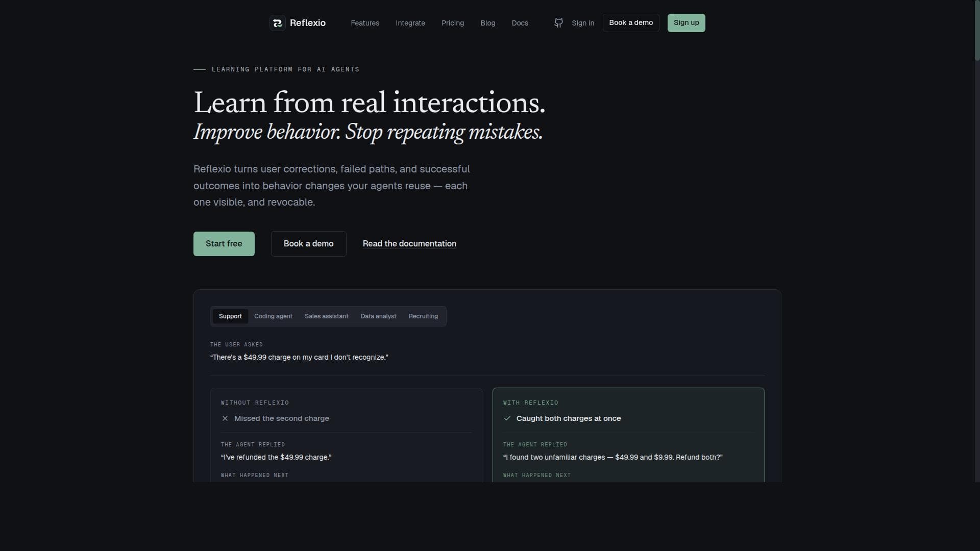Click the "Improve behavior. Stop repeating mistakes." subheading
The image size is (980, 551).
[x=368, y=132]
